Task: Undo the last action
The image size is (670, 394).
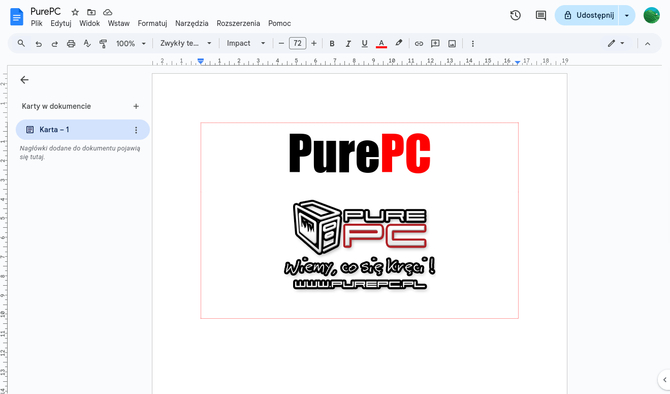Action: 38,44
